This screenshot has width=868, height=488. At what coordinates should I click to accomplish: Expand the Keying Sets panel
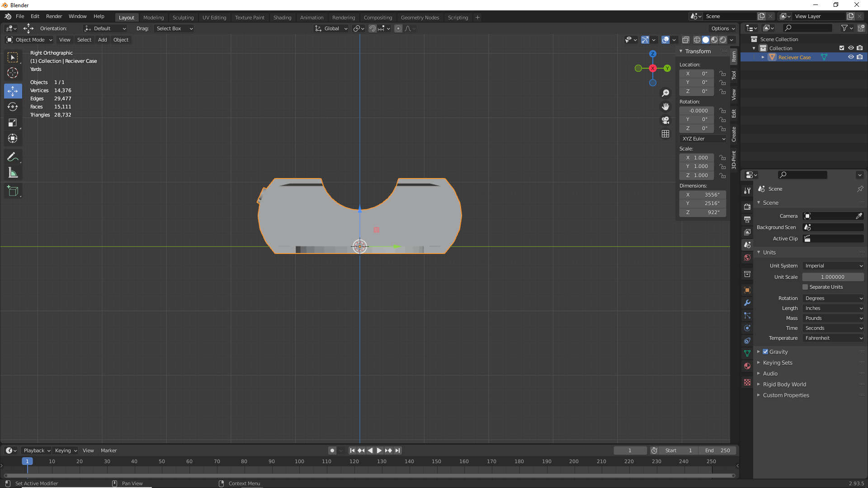[x=778, y=362]
